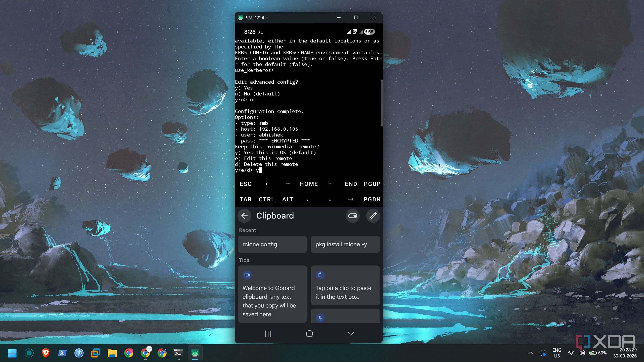644x362 pixels.
Task: Tap the PGDN key in the extra keys row
Action: point(372,199)
